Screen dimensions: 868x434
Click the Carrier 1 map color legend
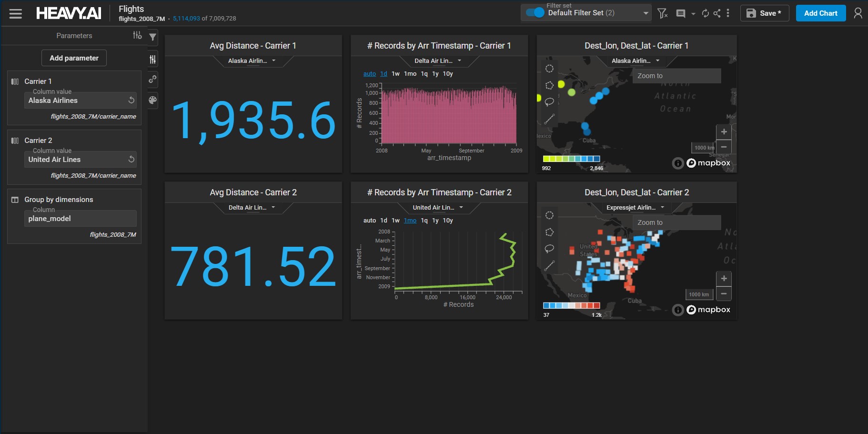[x=571, y=159]
